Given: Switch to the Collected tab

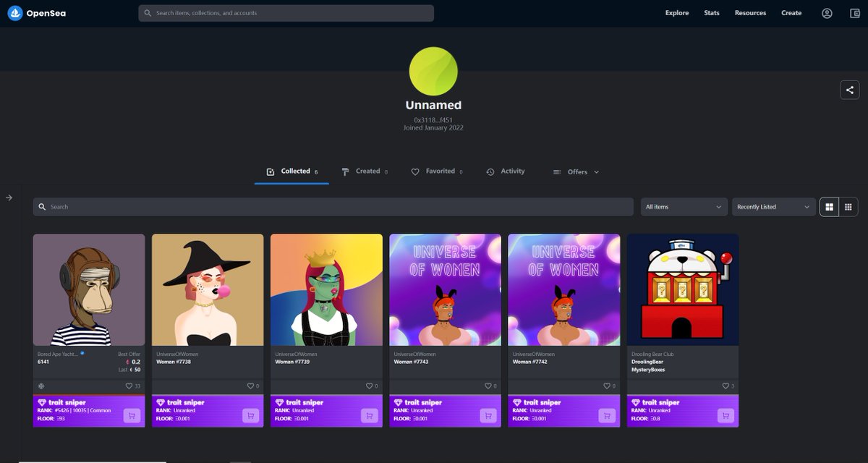Looking at the screenshot, I should [292, 171].
